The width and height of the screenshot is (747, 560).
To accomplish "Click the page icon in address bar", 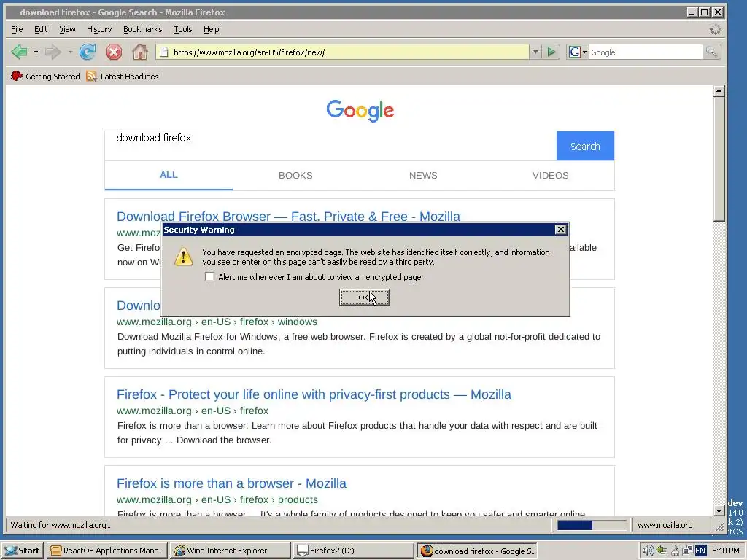I will tap(164, 52).
